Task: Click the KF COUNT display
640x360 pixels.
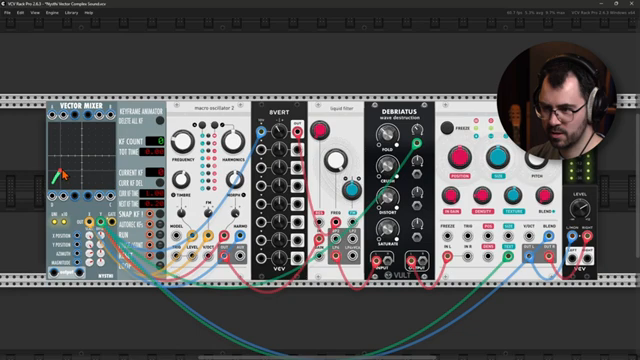Action: (155, 141)
